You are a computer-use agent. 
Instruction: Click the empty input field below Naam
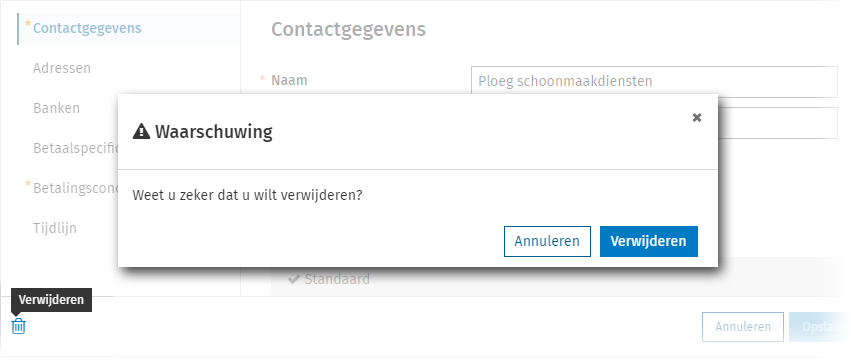click(778, 123)
